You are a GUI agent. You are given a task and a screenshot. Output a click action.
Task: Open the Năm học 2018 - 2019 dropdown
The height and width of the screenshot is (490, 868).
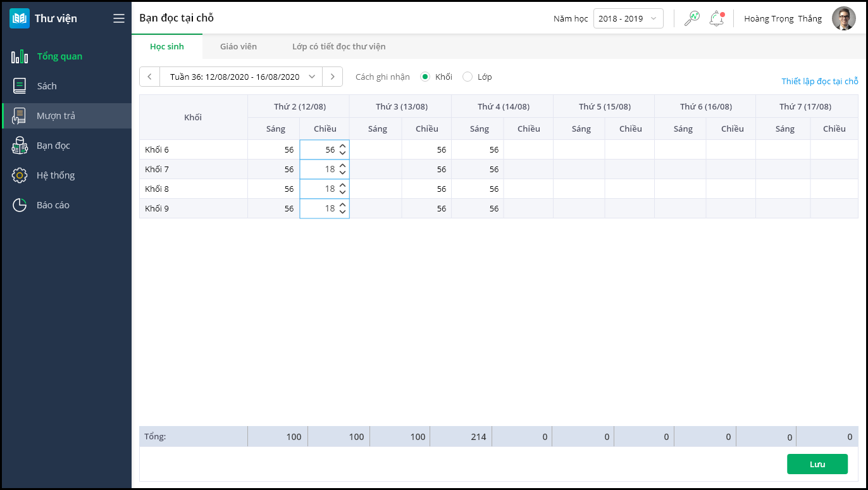pyautogui.click(x=628, y=18)
